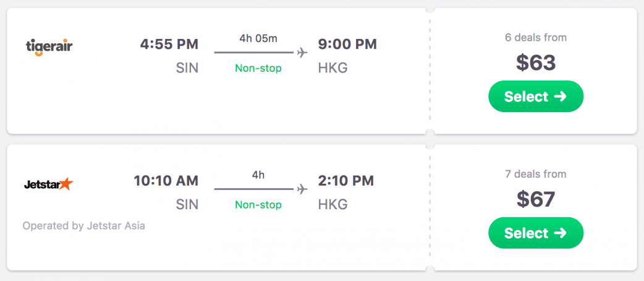Select the $63 tigerair flight
The height and width of the screenshot is (281, 644).
click(535, 97)
